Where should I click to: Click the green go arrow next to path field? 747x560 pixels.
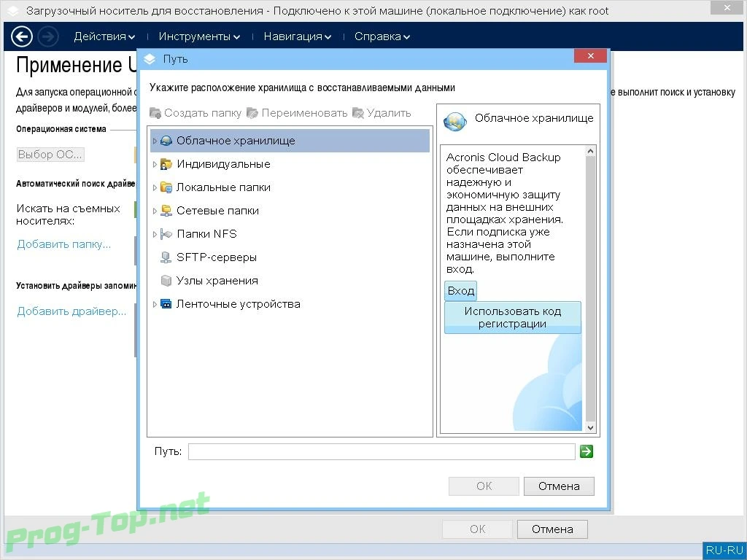587,451
